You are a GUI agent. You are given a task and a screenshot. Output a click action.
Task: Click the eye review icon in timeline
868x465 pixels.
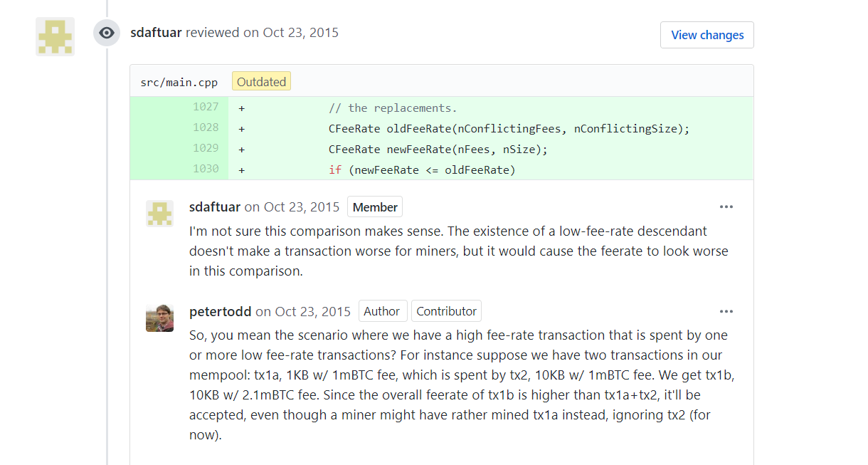click(x=107, y=33)
